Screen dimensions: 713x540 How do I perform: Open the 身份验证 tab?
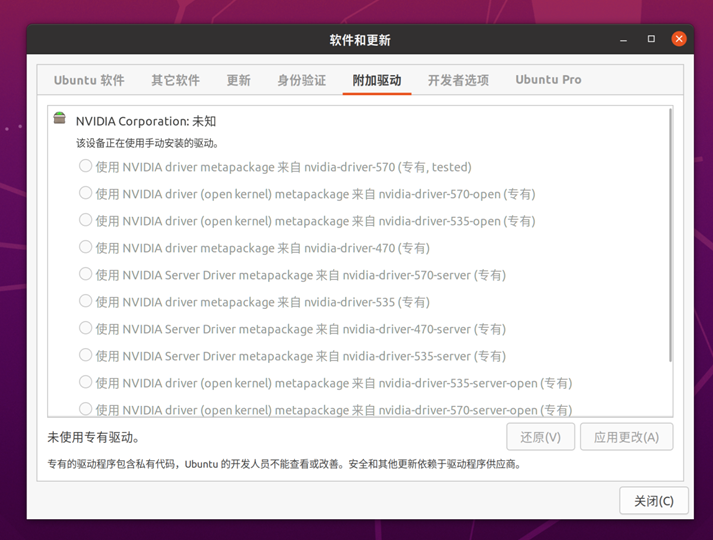tap(301, 80)
